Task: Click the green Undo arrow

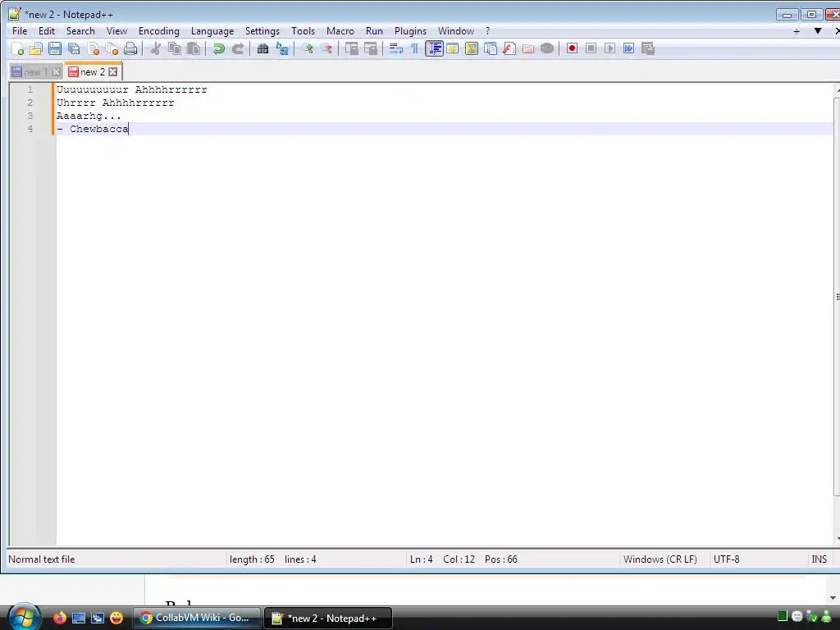Action: pos(218,48)
